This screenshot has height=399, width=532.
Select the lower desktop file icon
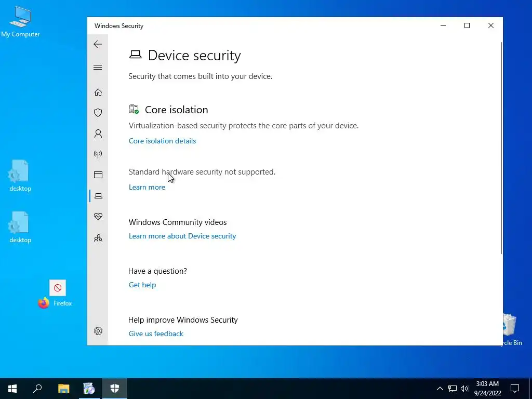coord(20,228)
